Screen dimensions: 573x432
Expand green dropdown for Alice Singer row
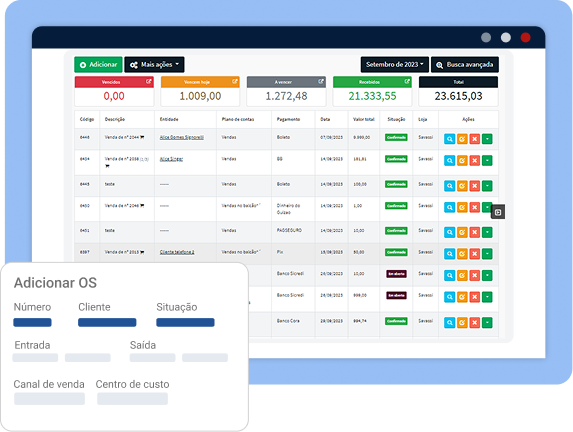click(487, 160)
